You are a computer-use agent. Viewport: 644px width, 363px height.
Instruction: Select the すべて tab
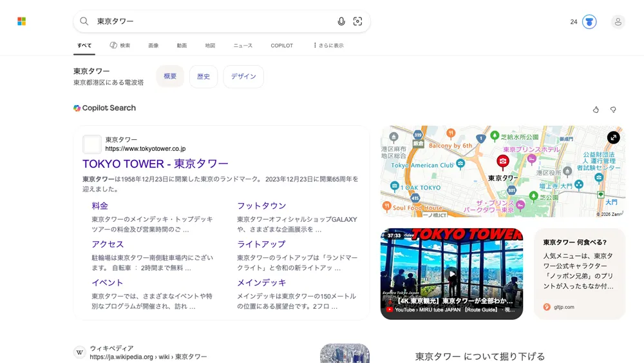coord(84,46)
